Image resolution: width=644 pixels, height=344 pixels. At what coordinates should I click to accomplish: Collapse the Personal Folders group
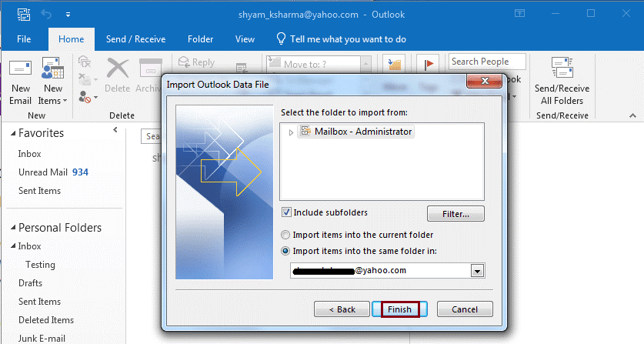tap(13, 227)
